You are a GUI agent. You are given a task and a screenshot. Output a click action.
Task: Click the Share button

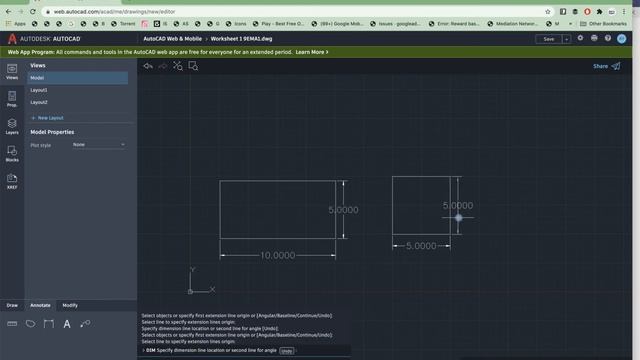[607, 66]
